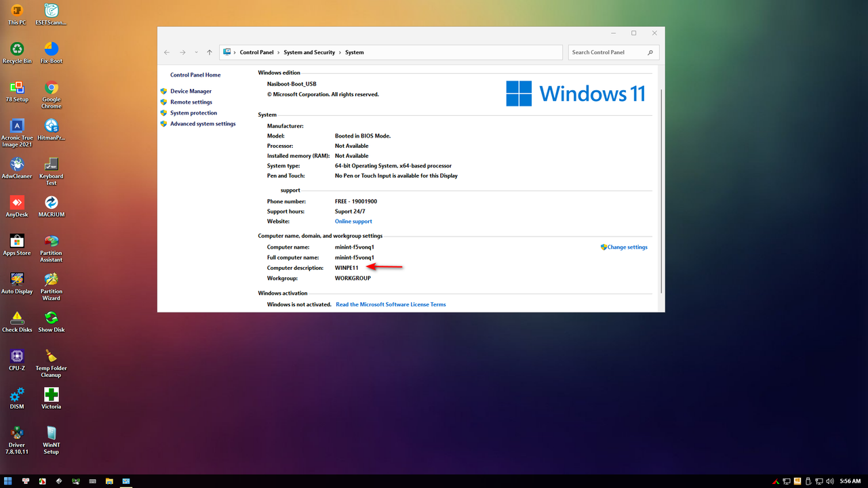The image size is (868, 488).
Task: Launch AnyDesk from desktop
Action: (17, 207)
